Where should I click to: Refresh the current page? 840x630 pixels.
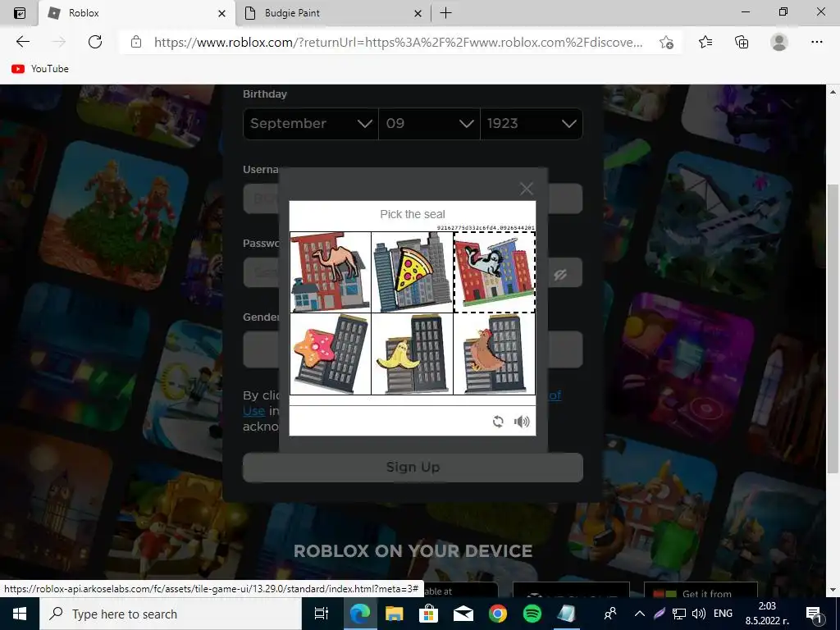[x=95, y=42]
